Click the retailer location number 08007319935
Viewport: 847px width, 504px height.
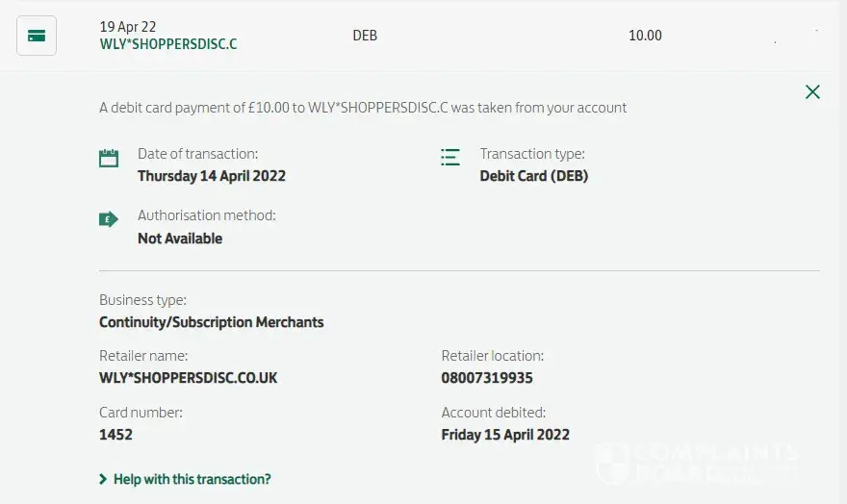[x=487, y=378]
